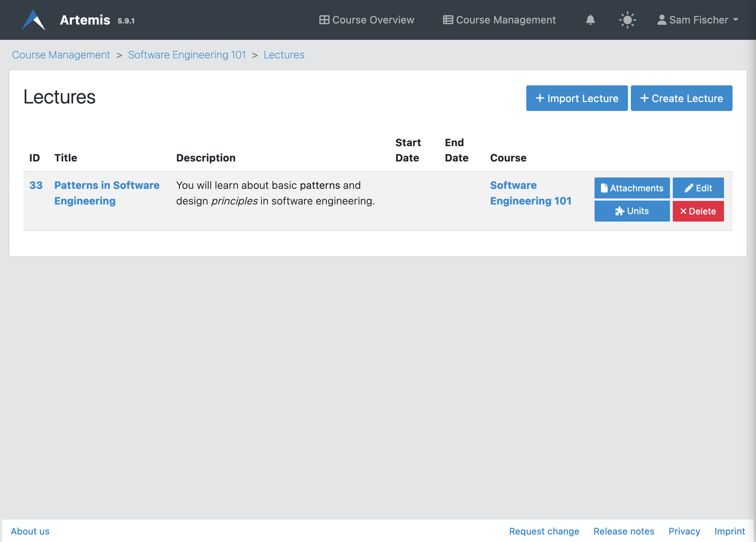Click the Create Lecture button

pyautogui.click(x=681, y=98)
